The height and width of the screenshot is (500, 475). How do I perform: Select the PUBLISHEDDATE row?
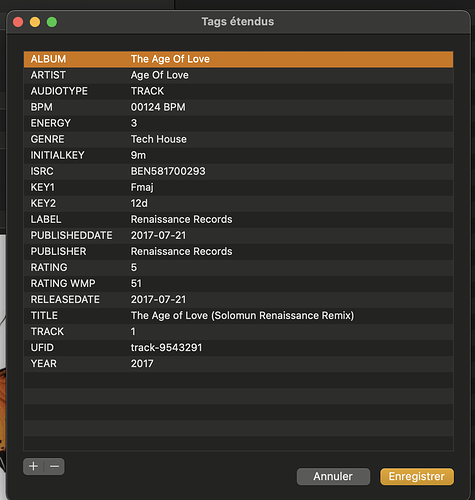[x=238, y=235]
